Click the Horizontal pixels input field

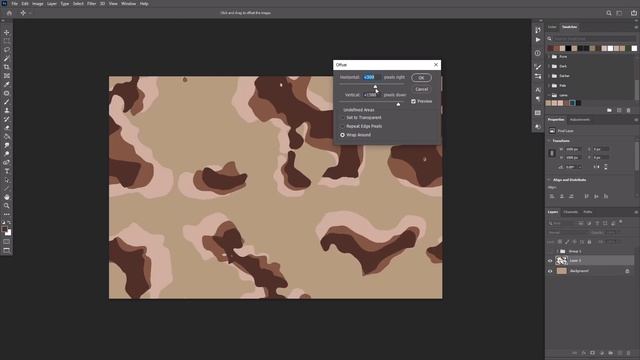(x=371, y=77)
